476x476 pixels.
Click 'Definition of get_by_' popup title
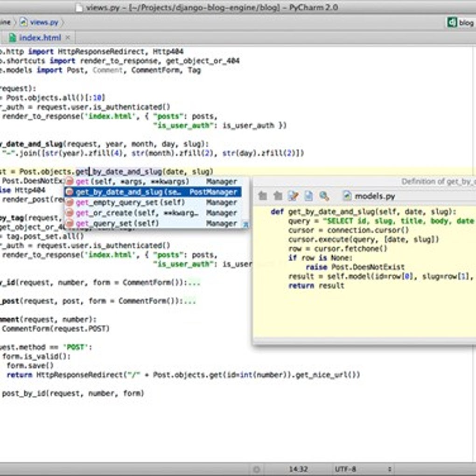(438, 182)
